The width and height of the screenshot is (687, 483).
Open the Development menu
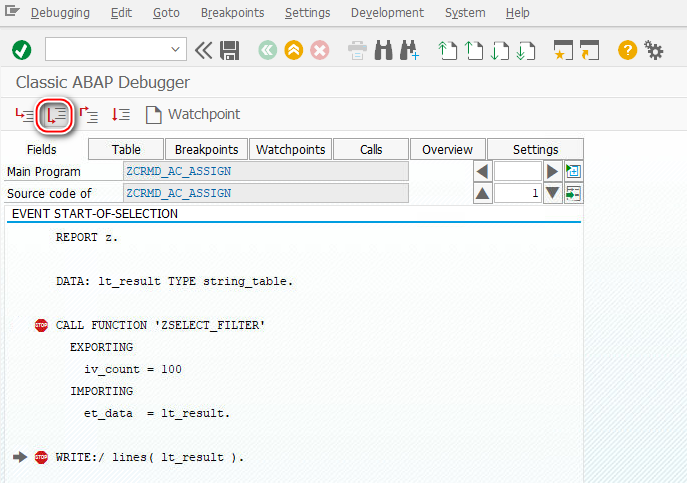click(x=387, y=13)
